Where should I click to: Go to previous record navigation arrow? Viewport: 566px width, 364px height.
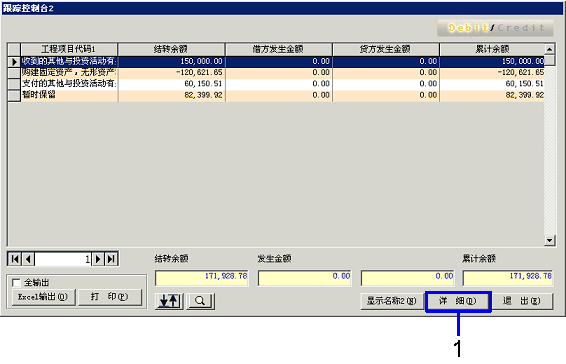(28, 259)
